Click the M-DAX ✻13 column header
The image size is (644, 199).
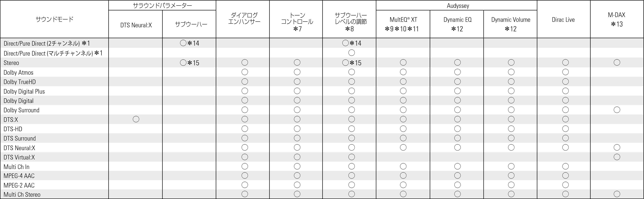617,19
